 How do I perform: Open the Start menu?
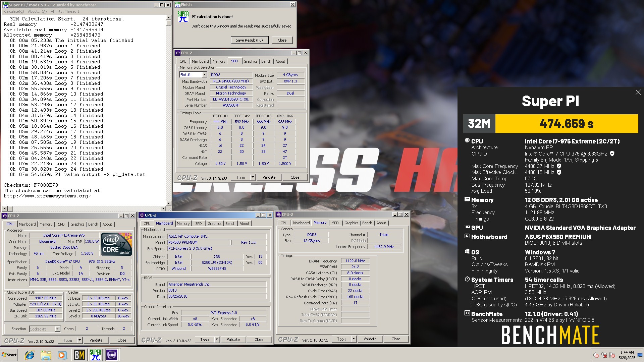[9, 355]
